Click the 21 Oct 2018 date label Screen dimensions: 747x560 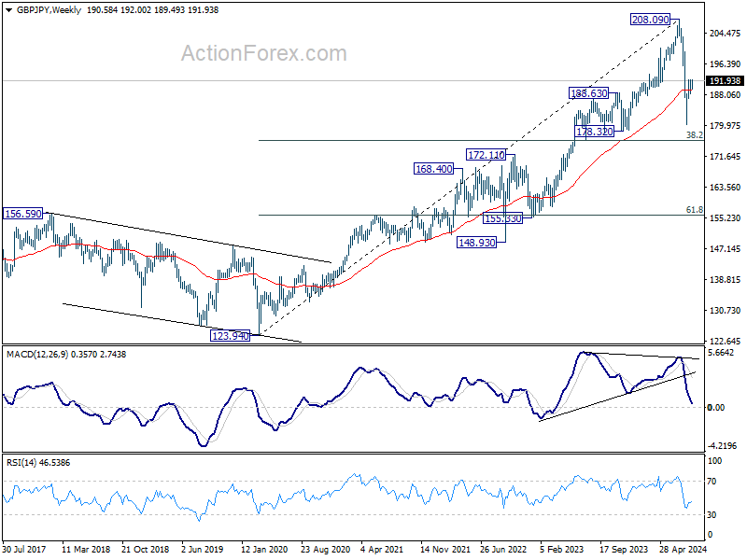pyautogui.click(x=146, y=549)
